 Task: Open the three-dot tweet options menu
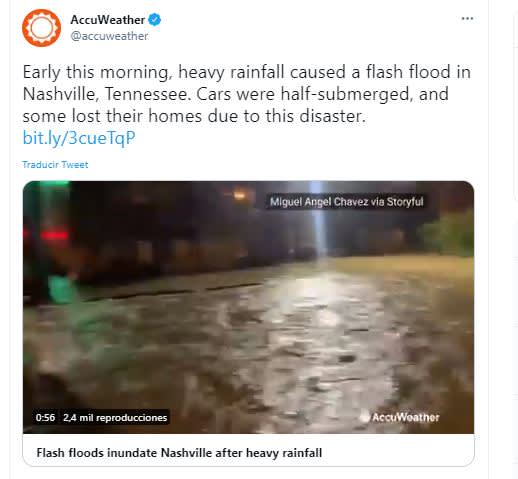point(467,19)
